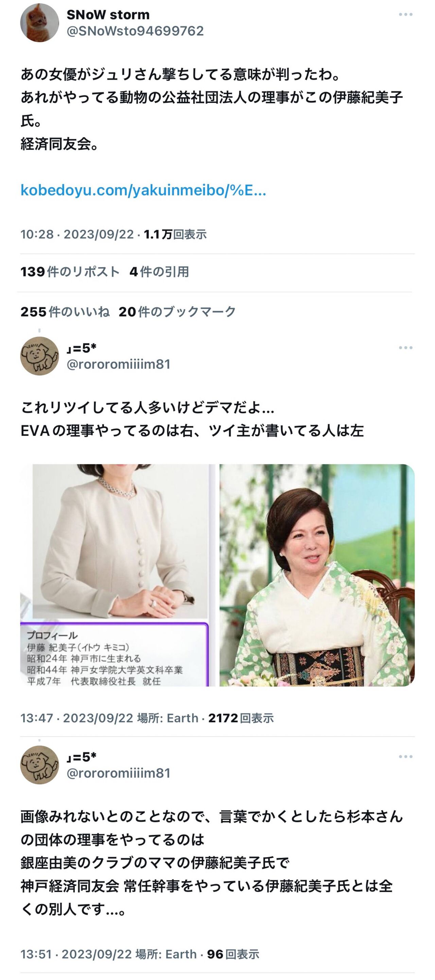Image resolution: width=435 pixels, height=980 pixels.
Task: Open the @SNoWsto94699762 handle
Action: [135, 31]
